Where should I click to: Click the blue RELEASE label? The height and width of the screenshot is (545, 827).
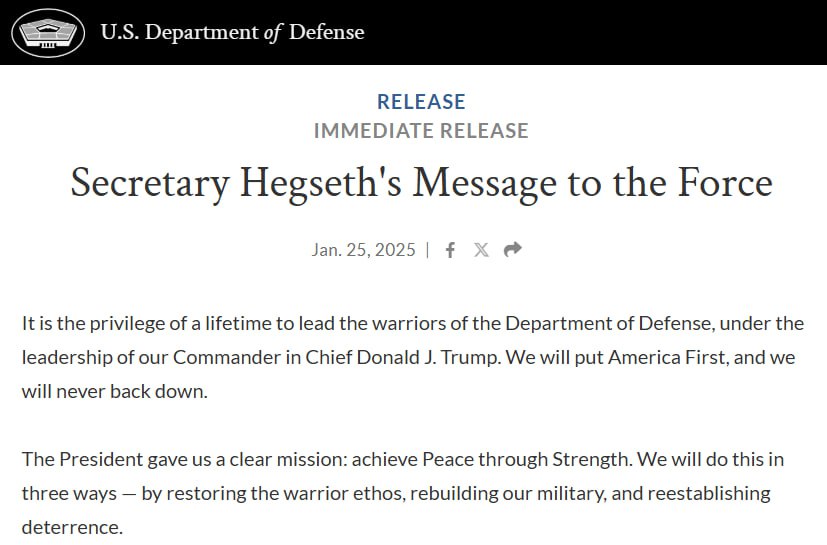pos(421,102)
